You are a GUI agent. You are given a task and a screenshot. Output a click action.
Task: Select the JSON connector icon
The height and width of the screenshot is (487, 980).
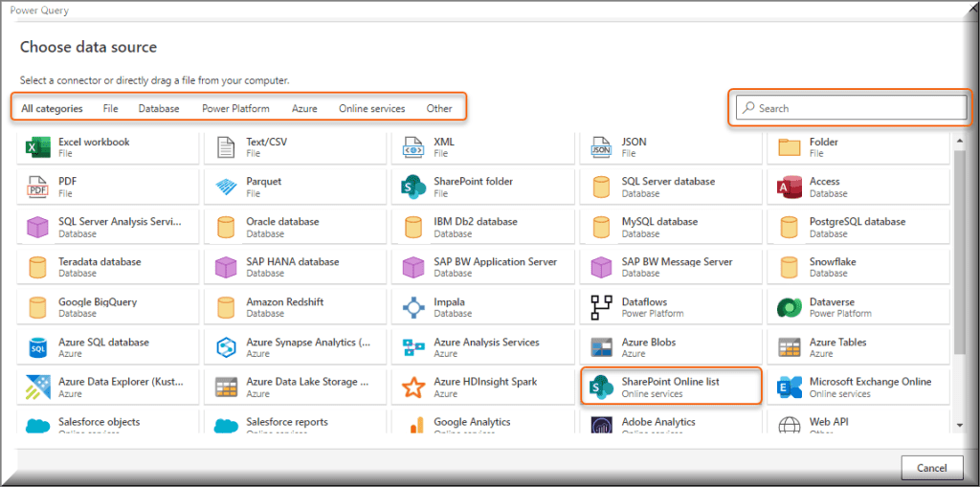[601, 147]
